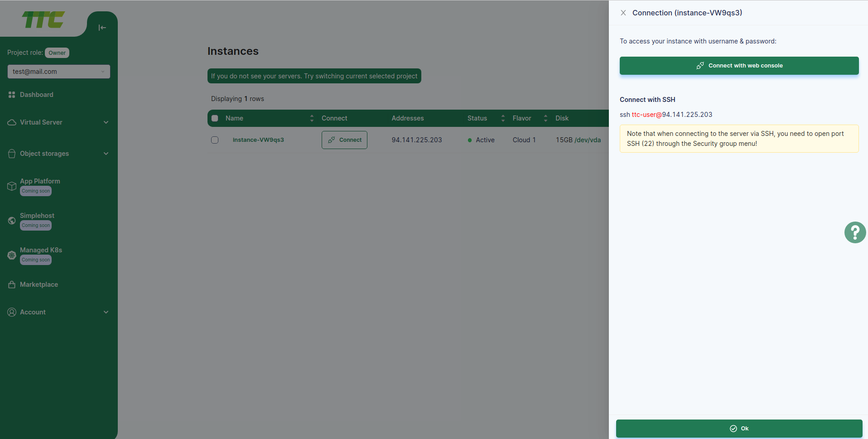Close the Connection panel with X
The image size is (868, 439).
(x=623, y=13)
